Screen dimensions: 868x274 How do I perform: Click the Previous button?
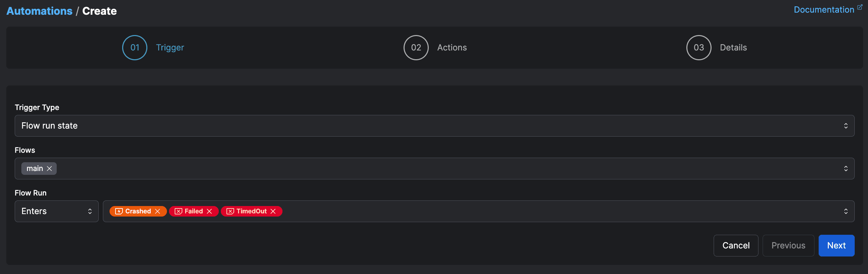coord(788,246)
